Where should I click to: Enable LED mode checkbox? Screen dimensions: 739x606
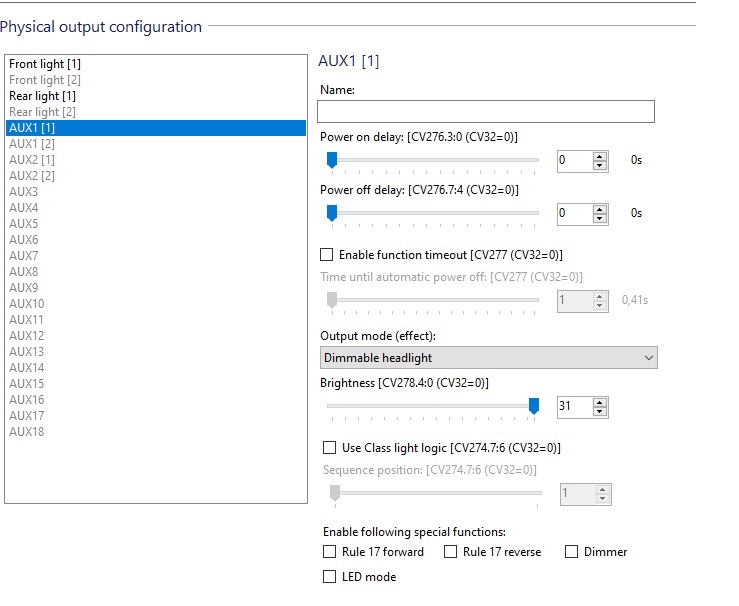pyautogui.click(x=329, y=577)
